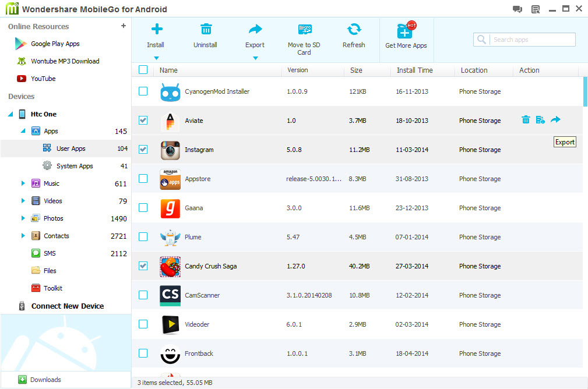Click Location column header
588x389 pixels.
[x=474, y=70]
